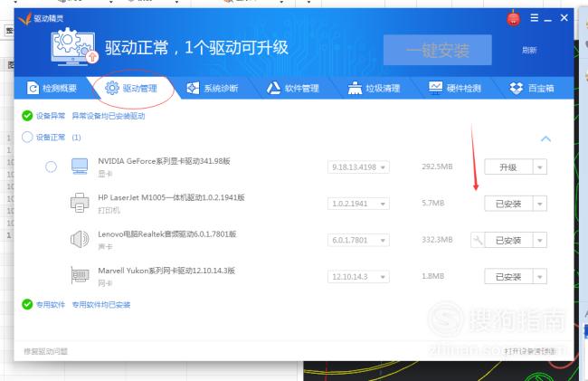Expand arrow next to 升级 button
Viewport: 588px width, 381px height.
point(540,167)
